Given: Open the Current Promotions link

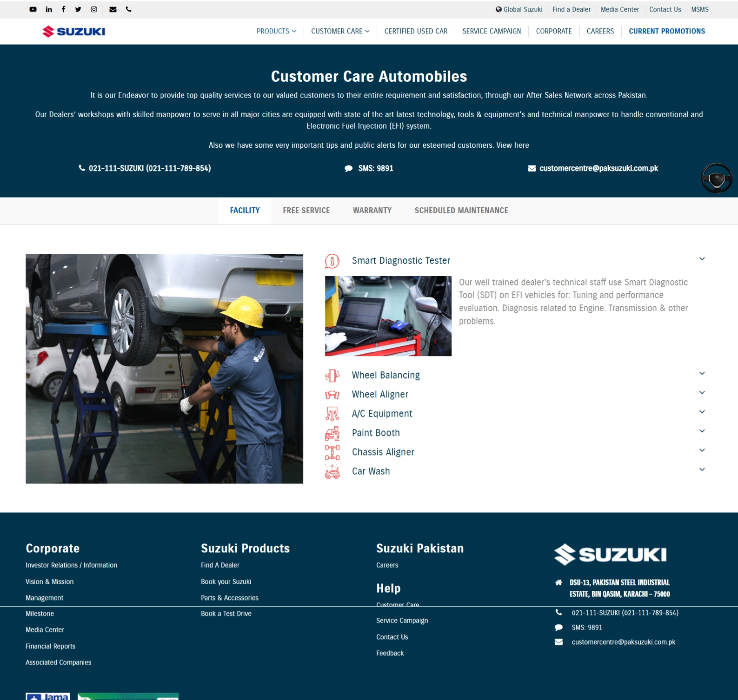Looking at the screenshot, I should (667, 31).
